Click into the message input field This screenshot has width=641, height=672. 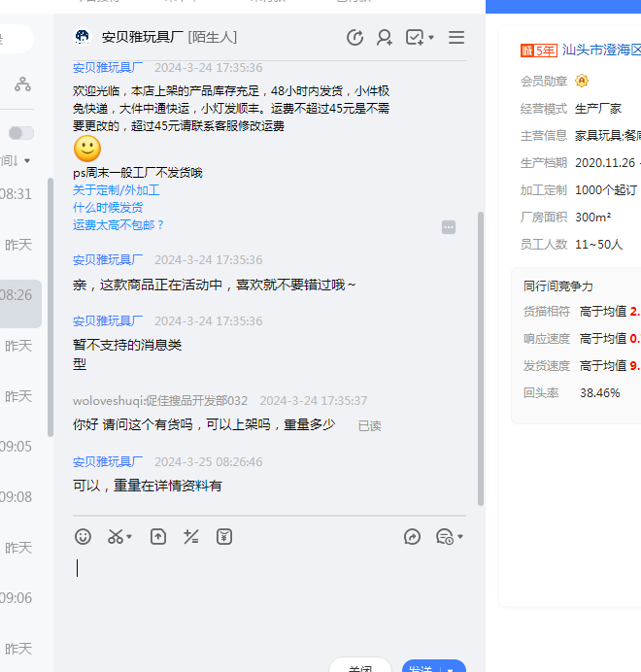[x=262, y=592]
